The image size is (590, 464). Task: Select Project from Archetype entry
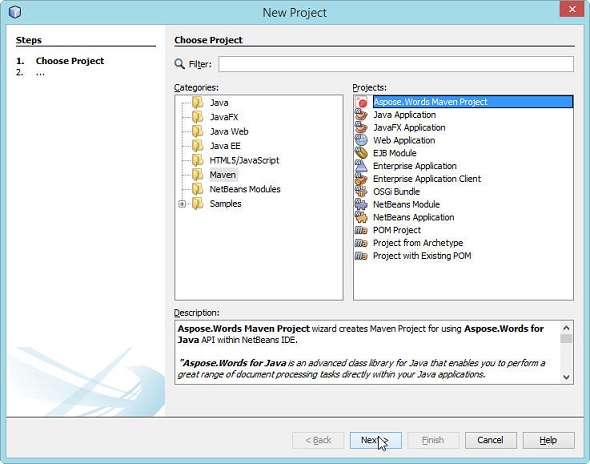pyautogui.click(x=418, y=243)
